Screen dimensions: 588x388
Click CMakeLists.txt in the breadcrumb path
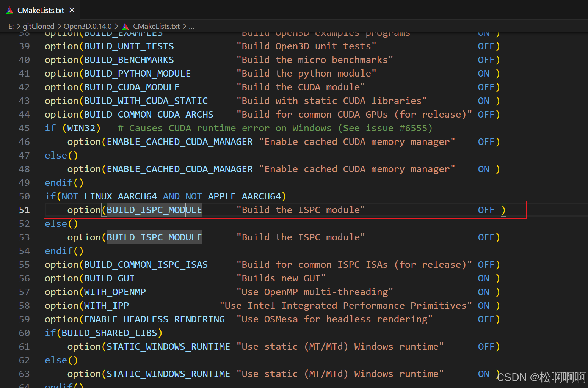tap(156, 26)
